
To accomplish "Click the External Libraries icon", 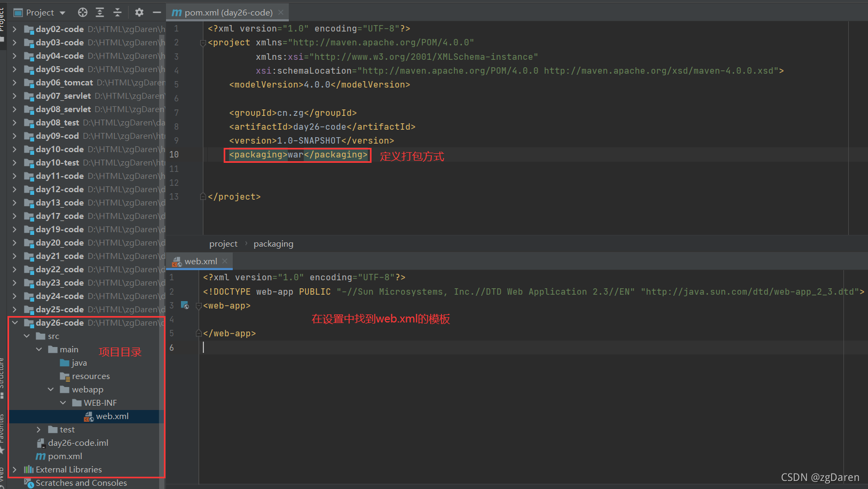I will pyautogui.click(x=29, y=470).
